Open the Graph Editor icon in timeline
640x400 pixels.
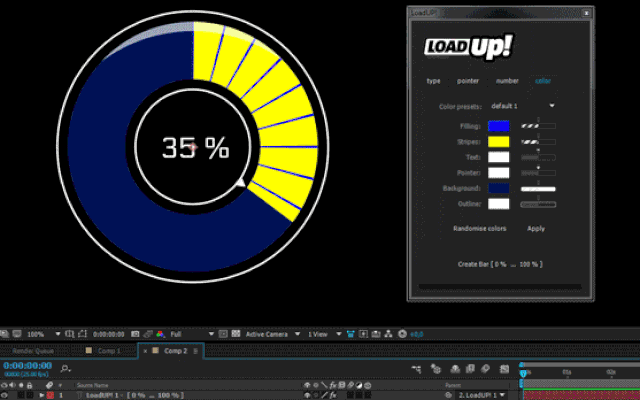504,369
